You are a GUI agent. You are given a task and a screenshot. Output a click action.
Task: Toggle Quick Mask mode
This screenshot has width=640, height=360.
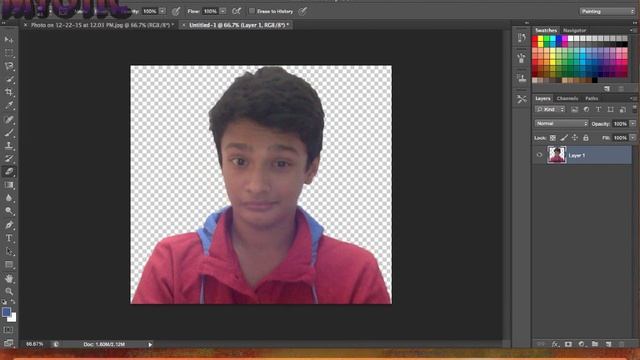9,330
